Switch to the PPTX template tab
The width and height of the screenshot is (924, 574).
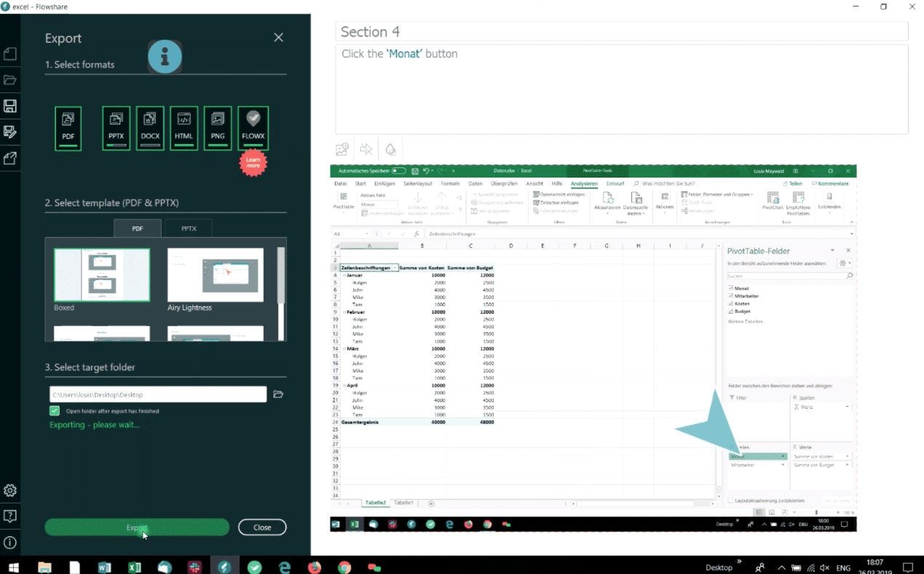[x=189, y=228]
